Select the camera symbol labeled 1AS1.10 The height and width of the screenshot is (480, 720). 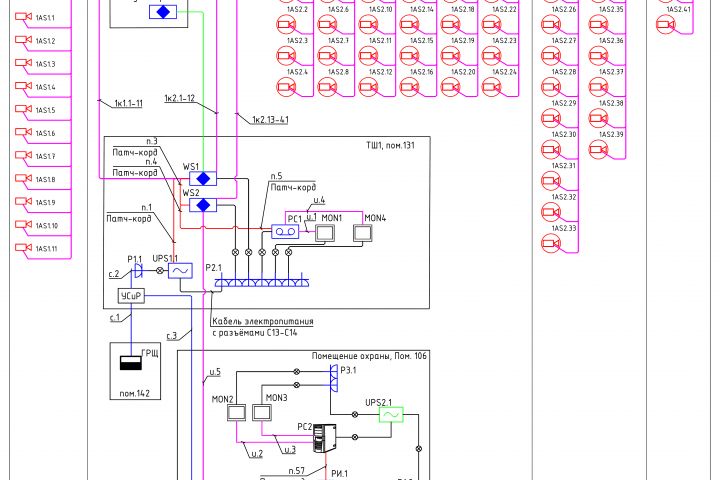point(23,224)
